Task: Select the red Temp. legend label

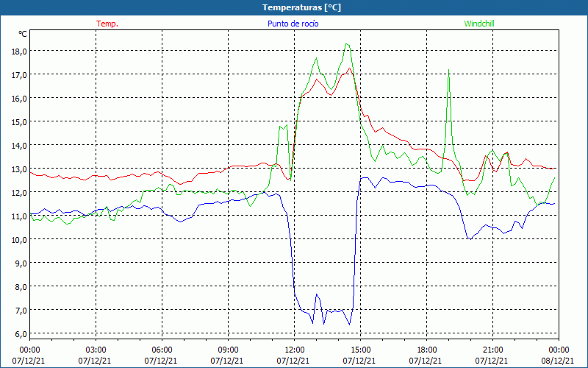Action: (107, 24)
